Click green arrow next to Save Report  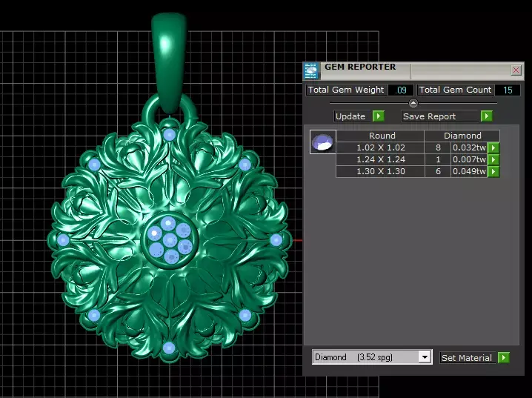[487, 116]
